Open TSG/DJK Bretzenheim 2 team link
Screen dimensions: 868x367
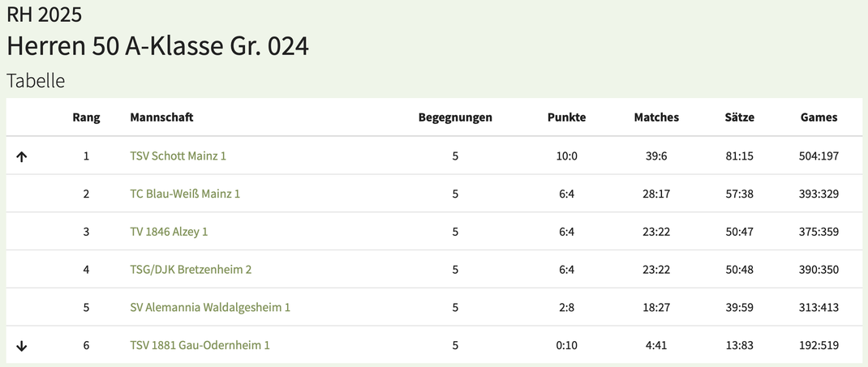coord(191,269)
